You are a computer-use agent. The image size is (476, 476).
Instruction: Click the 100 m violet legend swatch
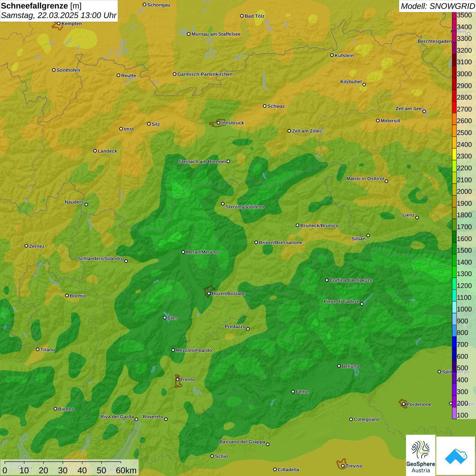[x=454, y=413]
